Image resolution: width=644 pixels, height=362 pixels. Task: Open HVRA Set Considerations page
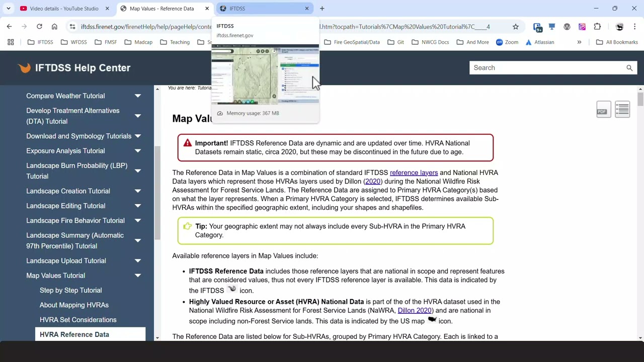78,320
